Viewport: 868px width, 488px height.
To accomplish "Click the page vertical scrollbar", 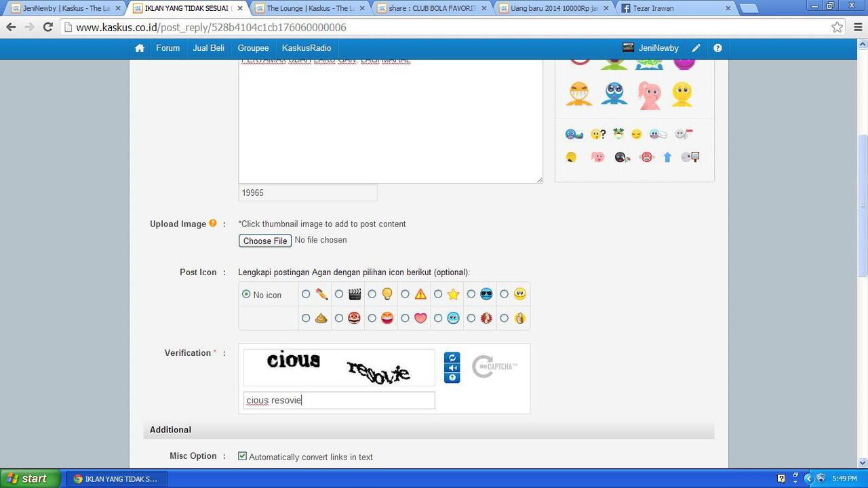I will pyautogui.click(x=863, y=207).
